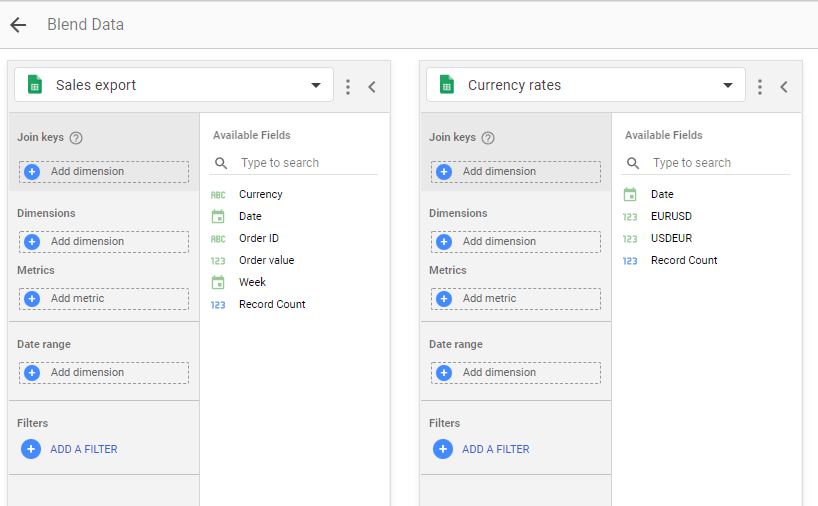Add a join key dimension in Sales export
The width and height of the screenshot is (818, 506).
[104, 172]
